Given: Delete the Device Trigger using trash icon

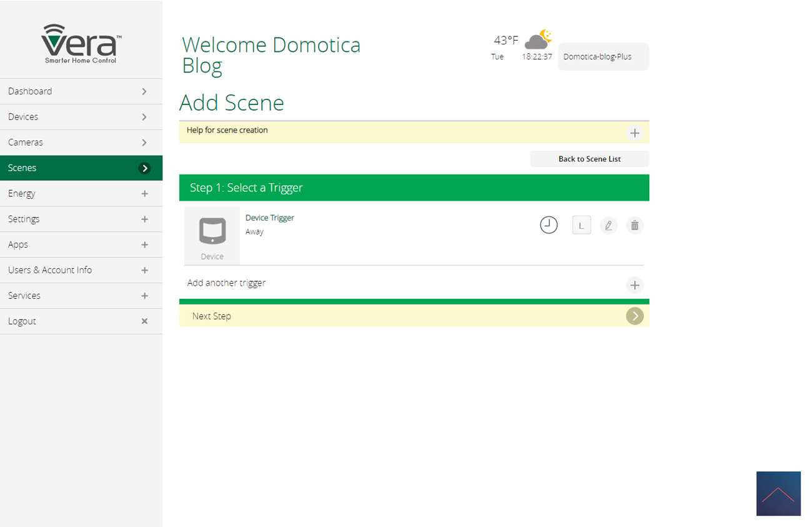Looking at the screenshot, I should coord(635,226).
